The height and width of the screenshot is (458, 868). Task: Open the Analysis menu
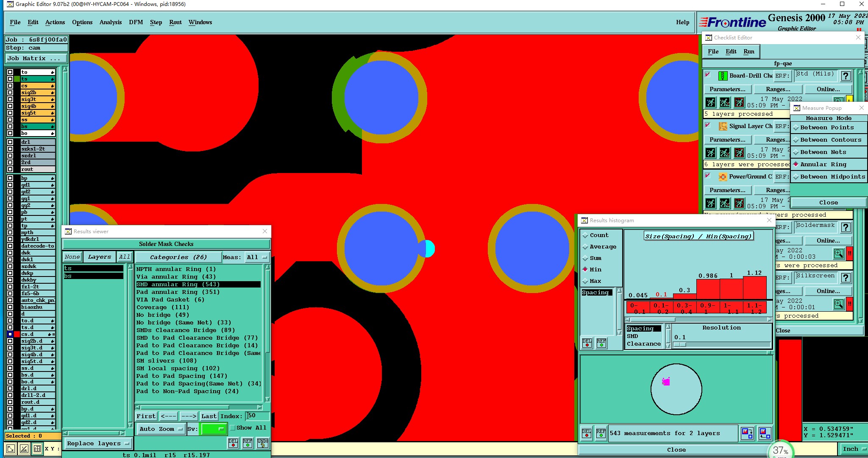(x=110, y=22)
